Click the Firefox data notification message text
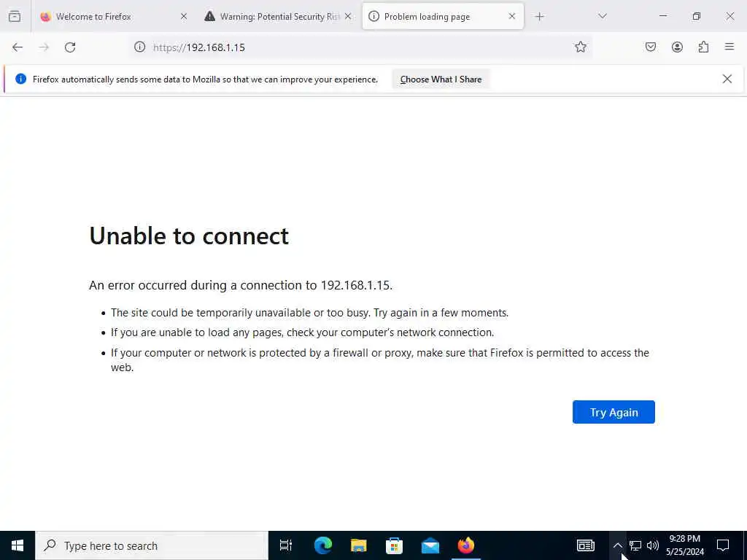Viewport: 747px width, 560px height. click(205, 79)
